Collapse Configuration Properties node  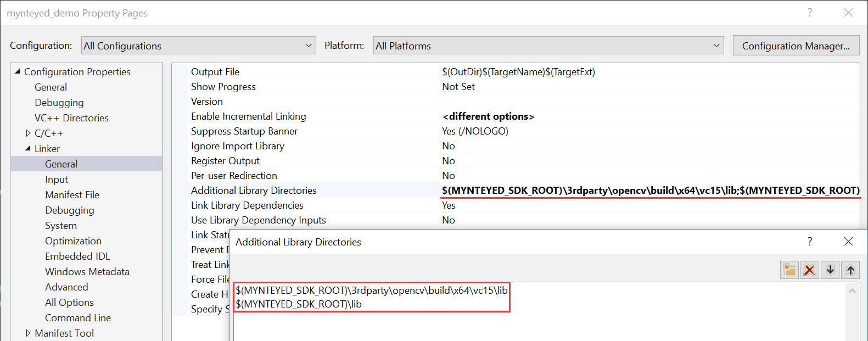click(18, 71)
